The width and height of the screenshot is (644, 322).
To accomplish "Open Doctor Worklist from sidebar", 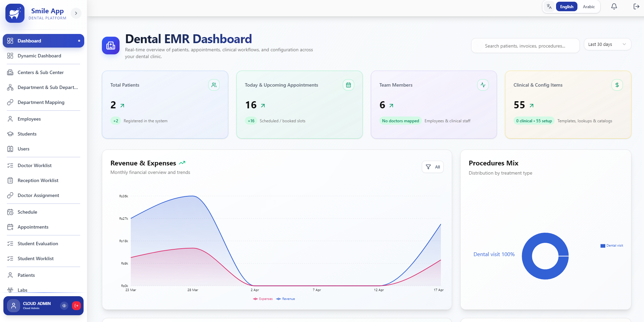I will coord(35,165).
